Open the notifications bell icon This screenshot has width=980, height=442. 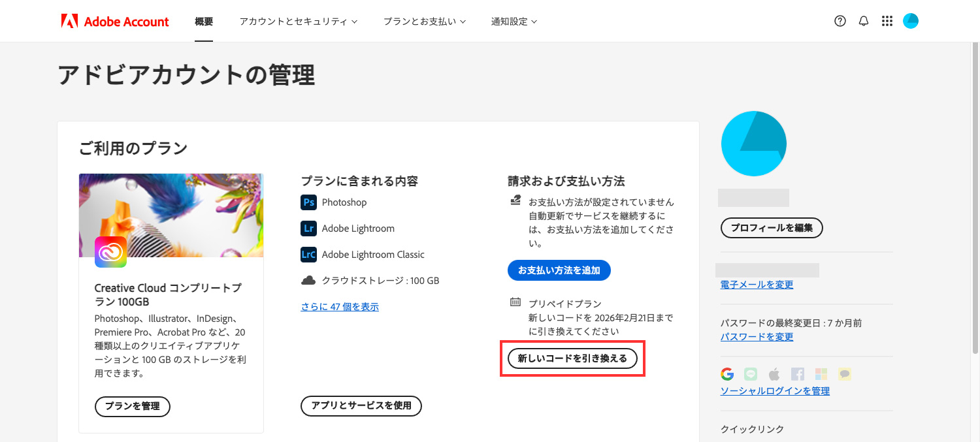864,21
